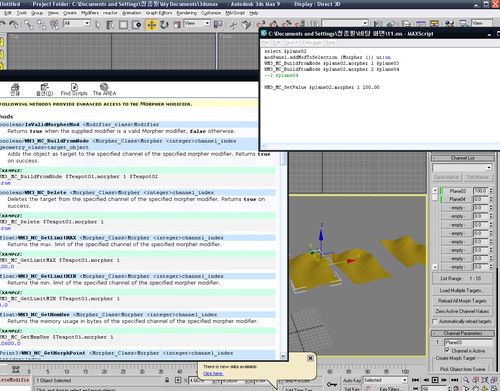Viewport: 500px width, 391px height.
Task: Choose the Rectangular Selection Region icon
Action: (123, 25)
